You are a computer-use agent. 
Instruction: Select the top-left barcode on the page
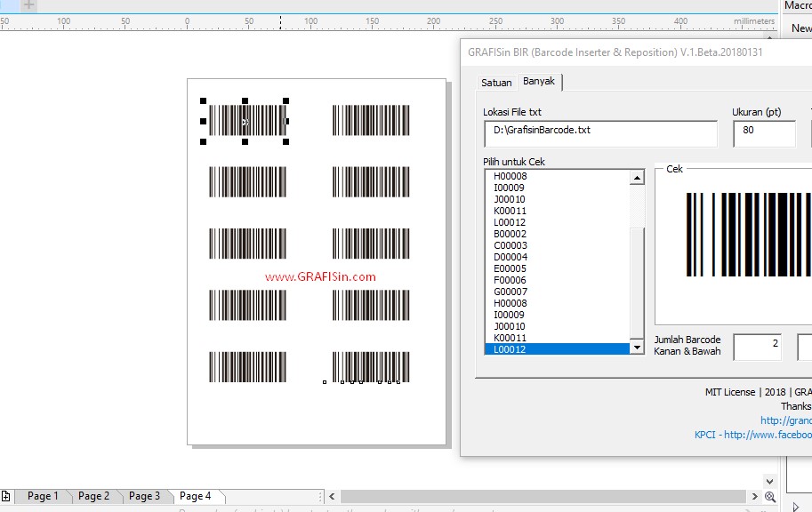pyautogui.click(x=247, y=121)
